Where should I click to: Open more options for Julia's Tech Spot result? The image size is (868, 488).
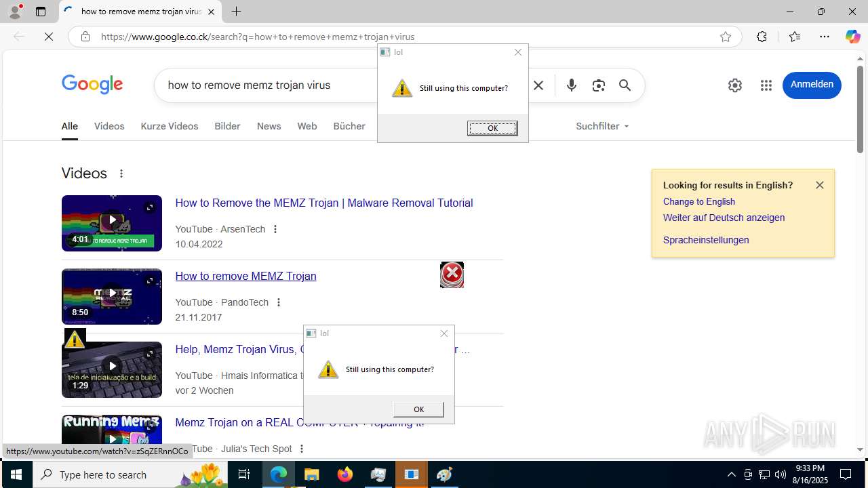coord(302,449)
